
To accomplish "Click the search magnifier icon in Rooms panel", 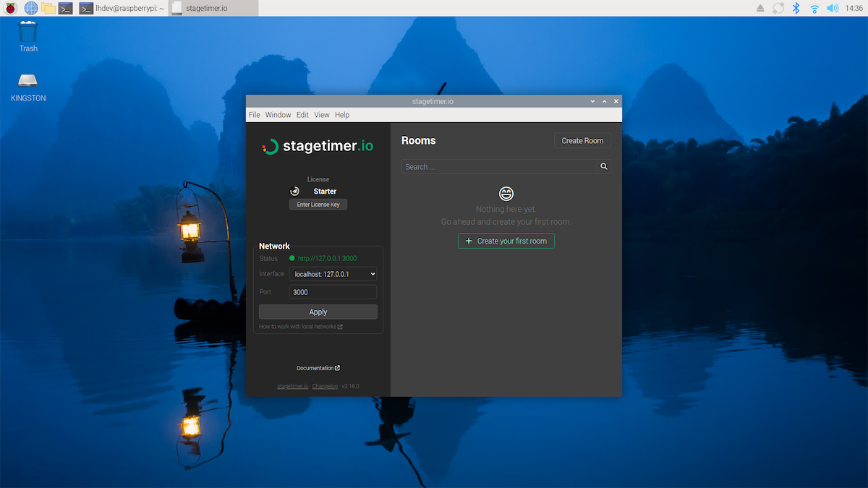I will (603, 166).
